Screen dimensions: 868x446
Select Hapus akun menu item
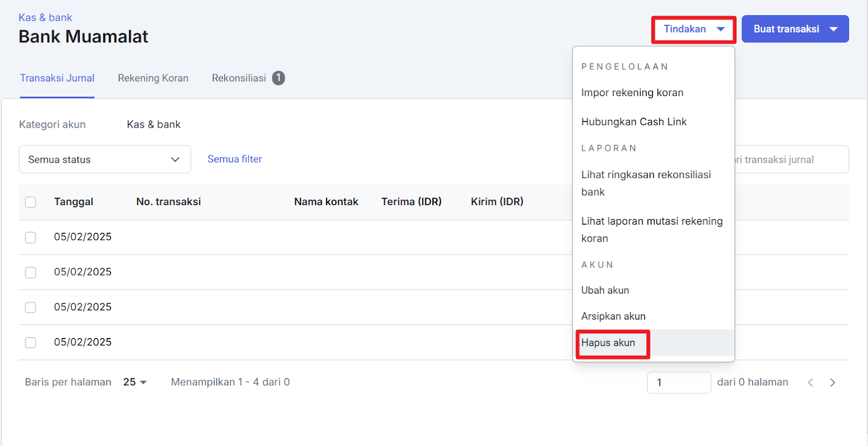[654, 343]
